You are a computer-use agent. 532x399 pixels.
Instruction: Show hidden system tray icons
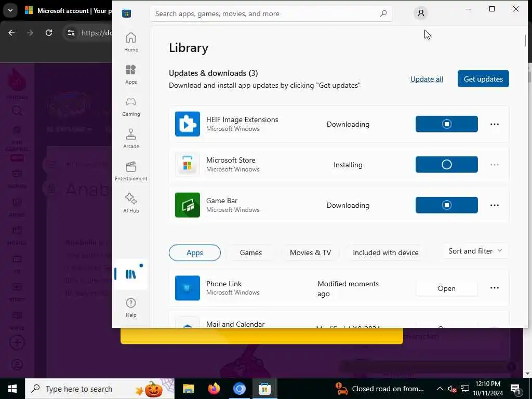pyautogui.click(x=440, y=389)
